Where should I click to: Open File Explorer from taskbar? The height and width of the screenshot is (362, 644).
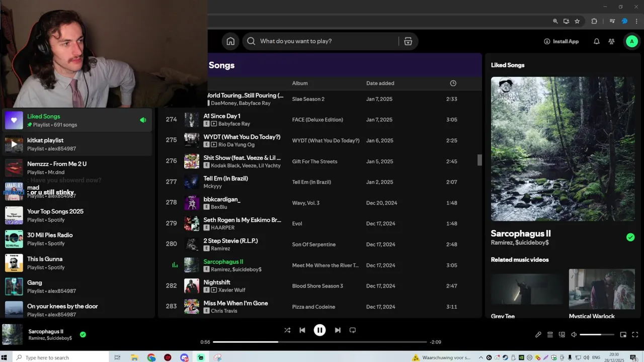[x=134, y=357]
